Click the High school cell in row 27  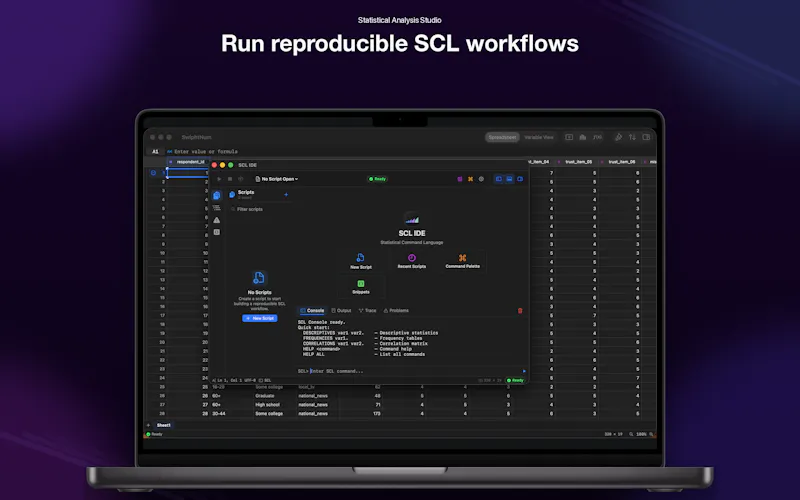click(x=267, y=405)
